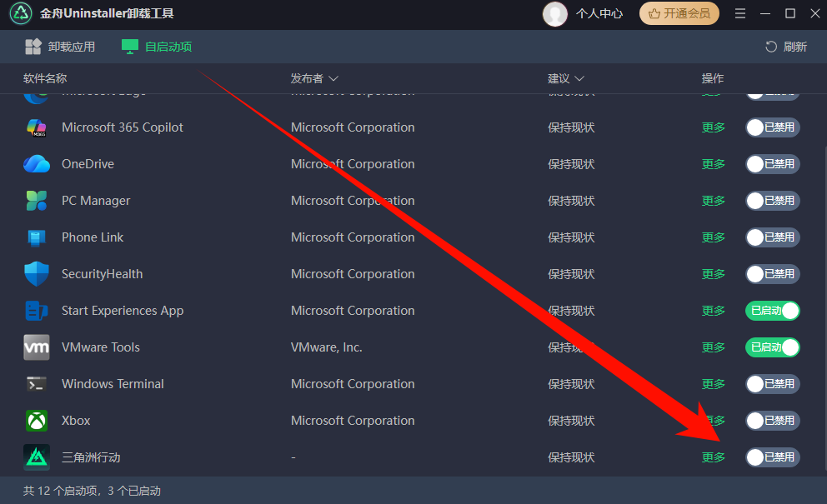The image size is (827, 504).
Task: Open the hamburger main menu
Action: [740, 14]
